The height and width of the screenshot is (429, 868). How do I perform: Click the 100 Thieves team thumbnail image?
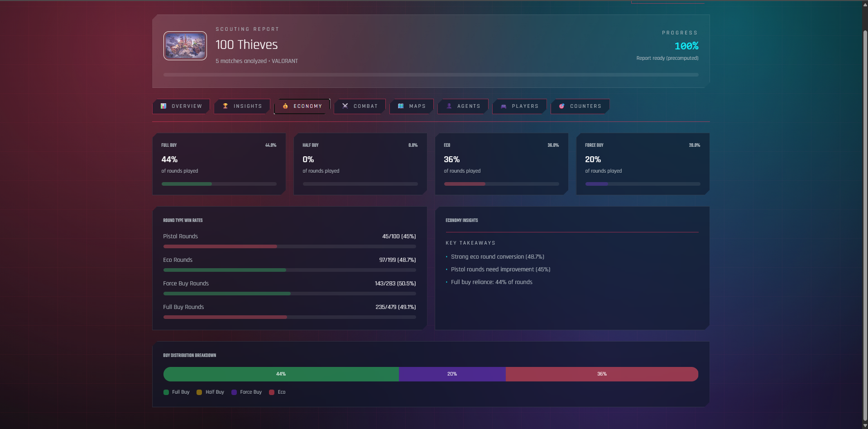point(185,46)
